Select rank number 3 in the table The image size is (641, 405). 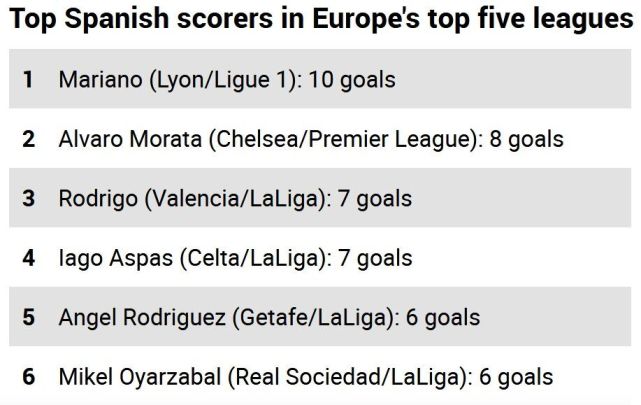pos(28,199)
